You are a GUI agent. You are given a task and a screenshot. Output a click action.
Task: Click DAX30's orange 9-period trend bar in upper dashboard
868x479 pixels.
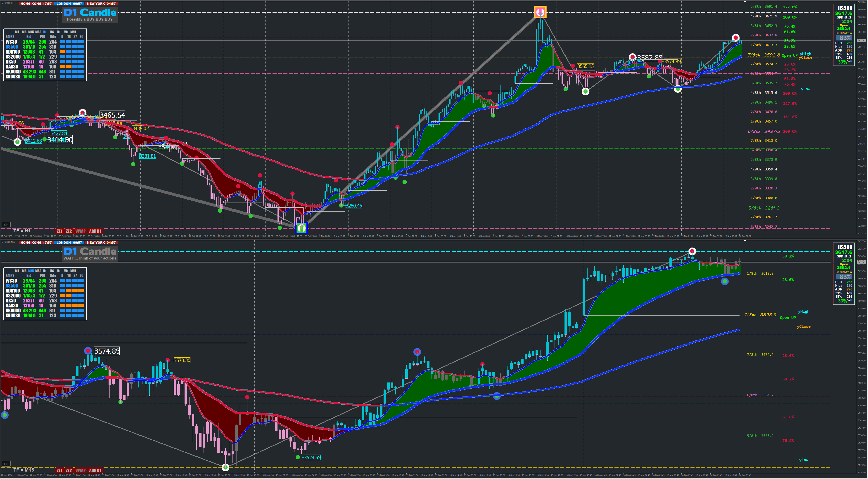click(62, 67)
